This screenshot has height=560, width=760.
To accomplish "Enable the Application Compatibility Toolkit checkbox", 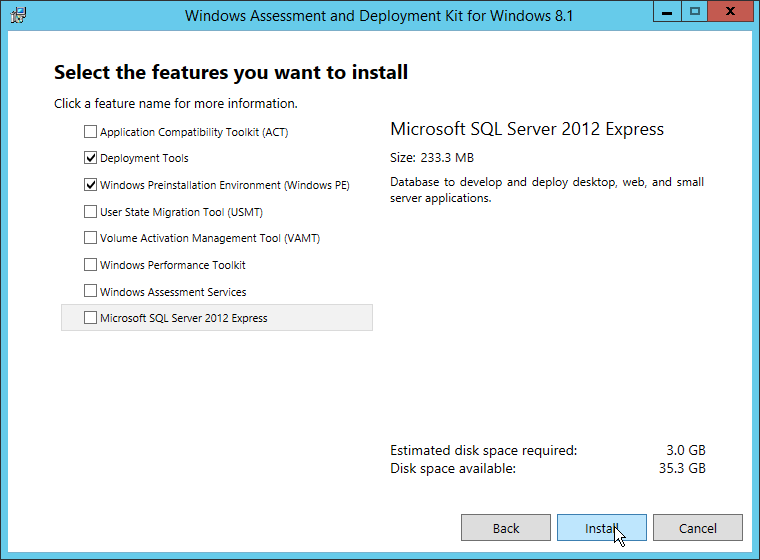I will click(91, 132).
